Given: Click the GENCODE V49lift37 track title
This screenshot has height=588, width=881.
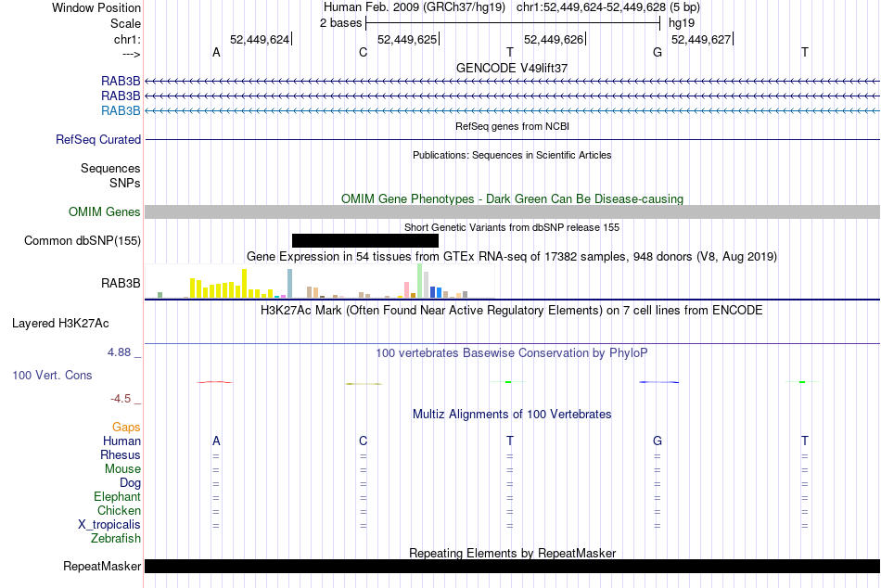Looking at the screenshot, I should (x=512, y=68).
